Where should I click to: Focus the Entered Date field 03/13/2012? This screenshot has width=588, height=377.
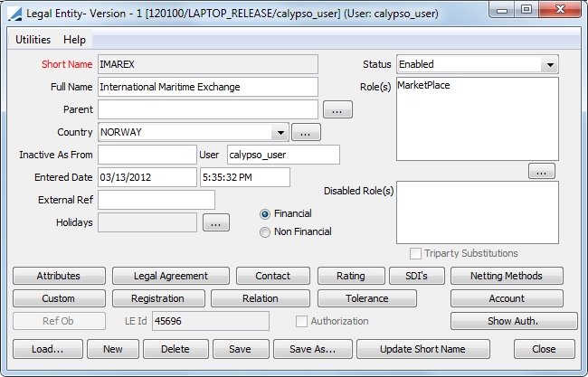point(147,177)
